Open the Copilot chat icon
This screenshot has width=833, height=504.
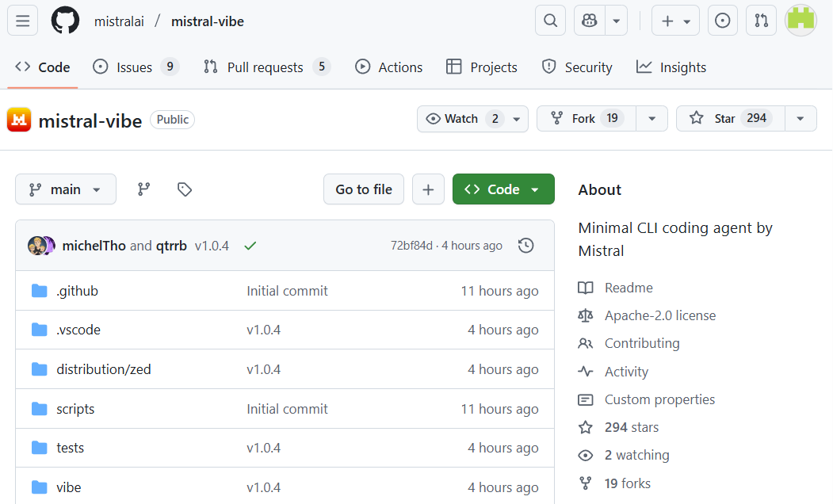click(x=590, y=21)
